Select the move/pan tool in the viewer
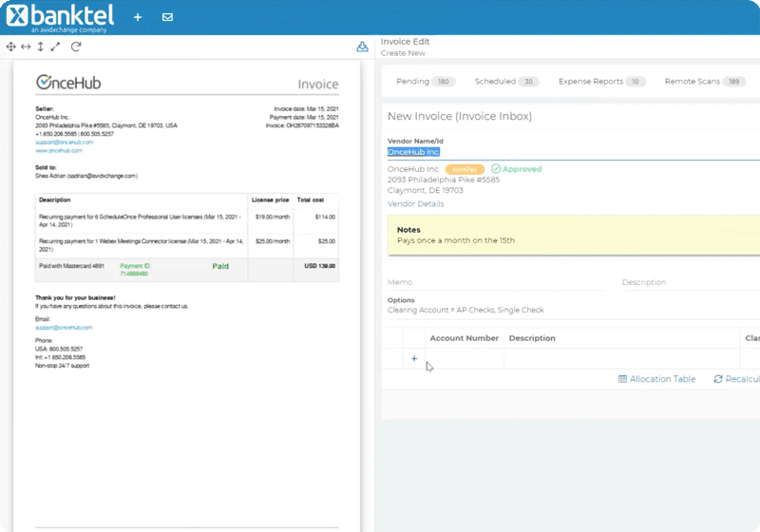 [x=10, y=47]
